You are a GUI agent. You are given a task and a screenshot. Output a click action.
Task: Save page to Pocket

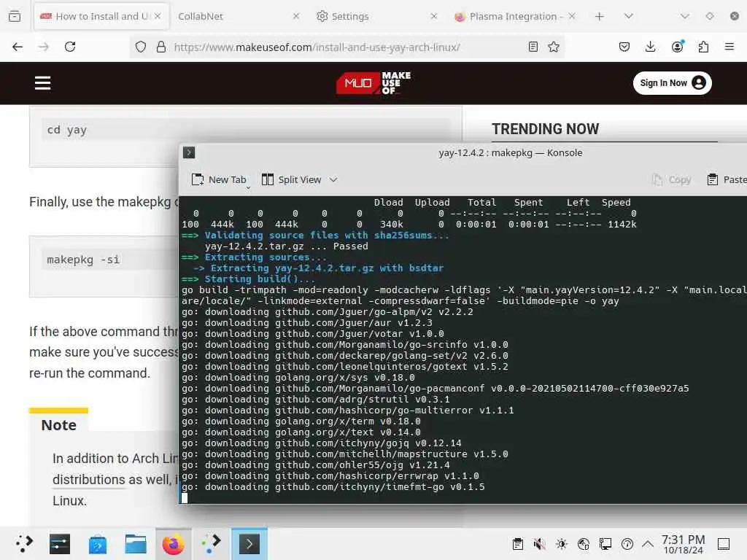(624, 47)
